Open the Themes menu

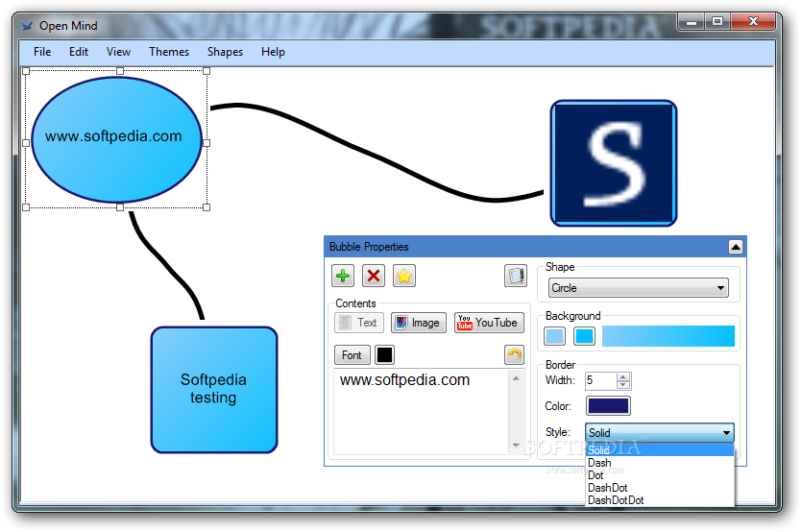click(169, 52)
